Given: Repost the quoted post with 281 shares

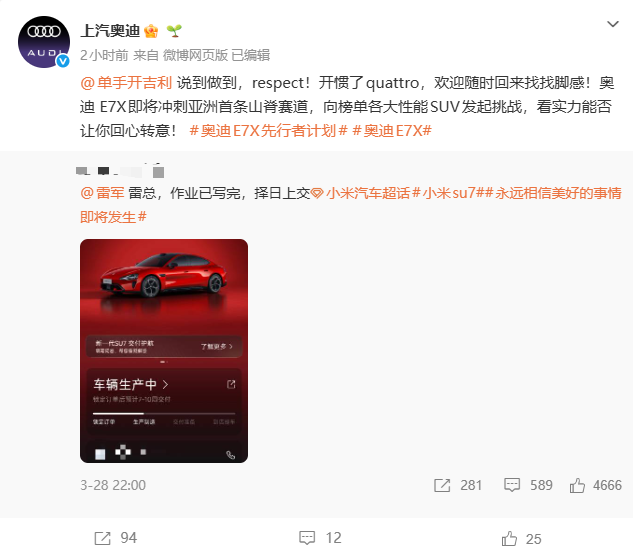Looking at the screenshot, I should click(x=458, y=485).
